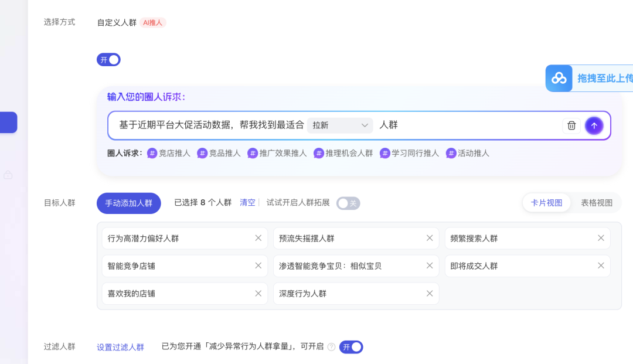Select the 推理机会人群 hashtag suggestion
Screen dimensions: 633x364
[343, 154]
